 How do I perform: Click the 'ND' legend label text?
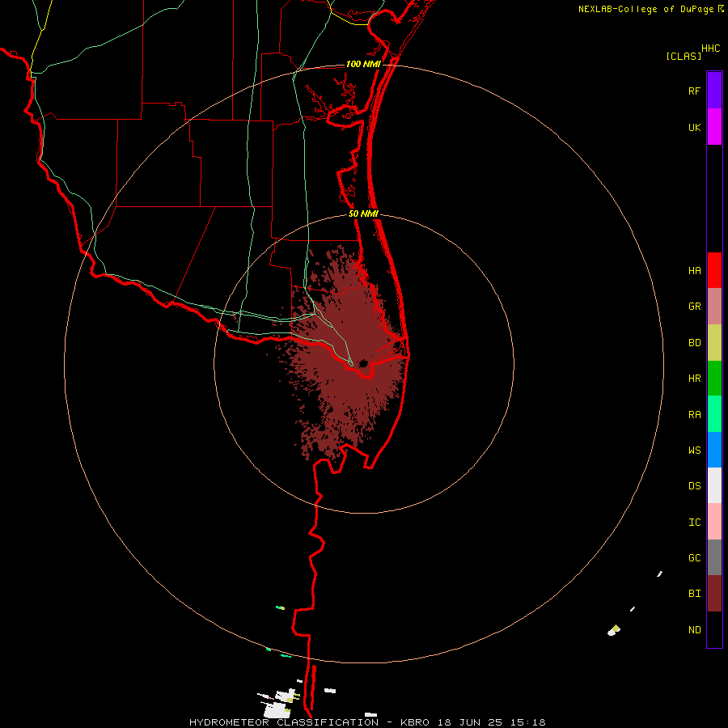[694, 629]
